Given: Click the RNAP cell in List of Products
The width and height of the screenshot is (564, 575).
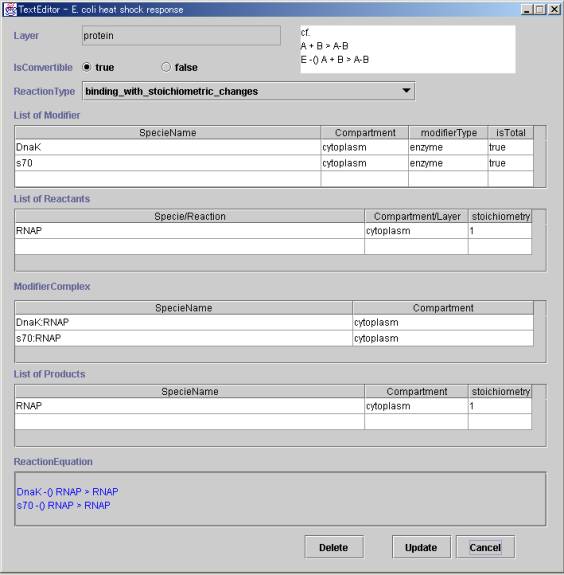Looking at the screenshot, I should point(190,406).
